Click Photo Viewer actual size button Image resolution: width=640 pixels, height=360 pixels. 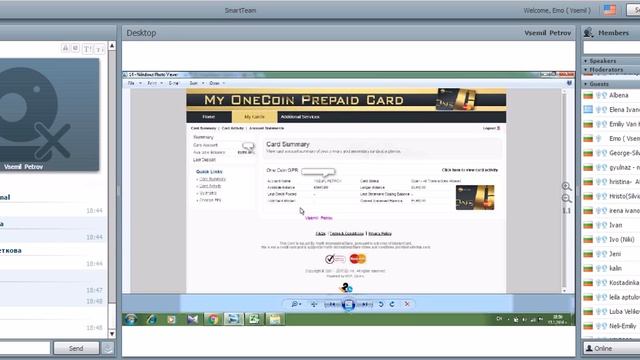pyautogui.click(x=314, y=304)
